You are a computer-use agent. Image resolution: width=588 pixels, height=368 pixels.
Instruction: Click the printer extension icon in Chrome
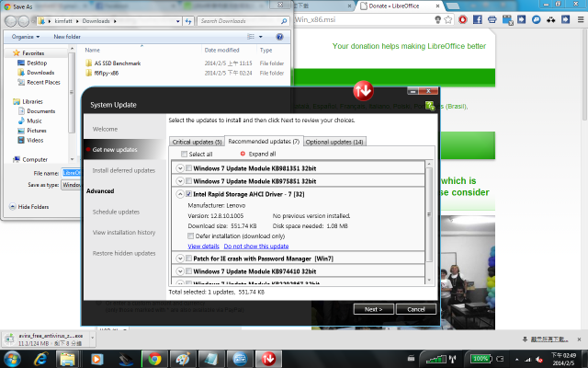pos(492,19)
